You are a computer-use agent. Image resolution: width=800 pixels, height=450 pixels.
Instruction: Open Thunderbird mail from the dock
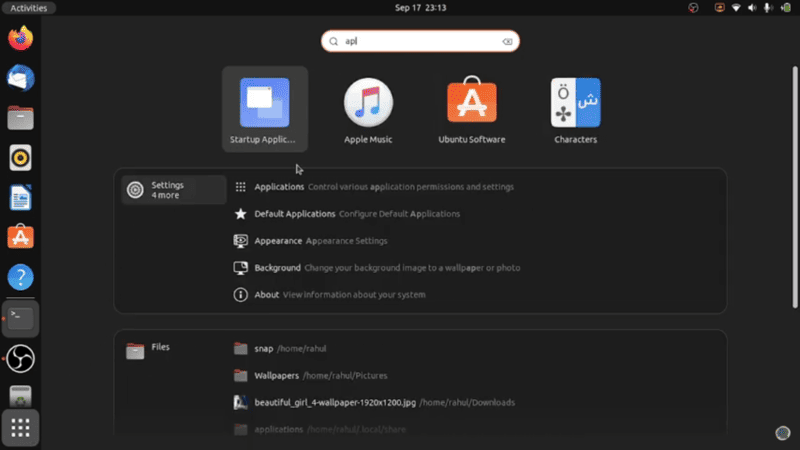20,78
